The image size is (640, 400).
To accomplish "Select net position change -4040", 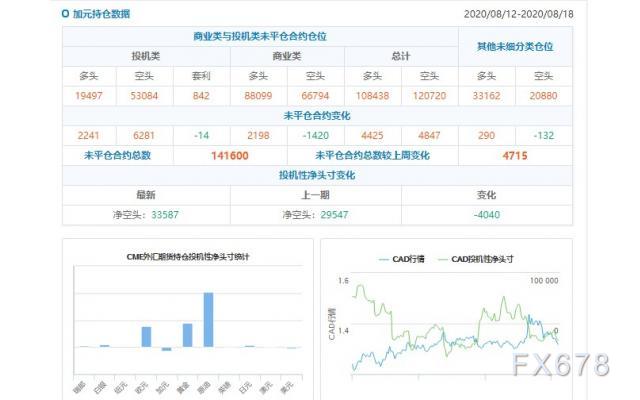I will (487, 215).
